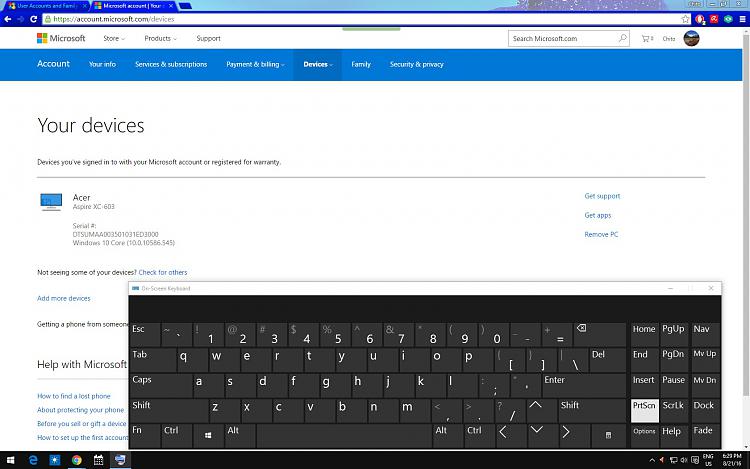Click the Microsoft logo
Screen dimensions: 750x469
coord(61,38)
